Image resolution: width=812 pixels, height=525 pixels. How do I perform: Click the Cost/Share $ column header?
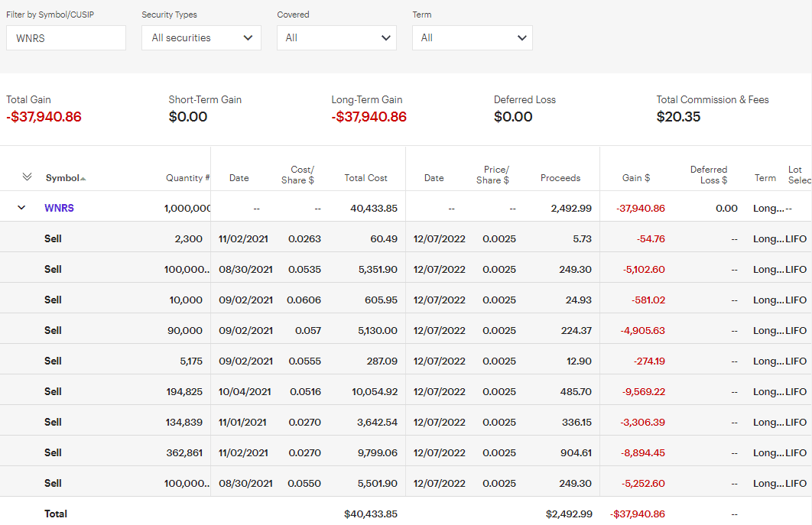[x=301, y=175]
